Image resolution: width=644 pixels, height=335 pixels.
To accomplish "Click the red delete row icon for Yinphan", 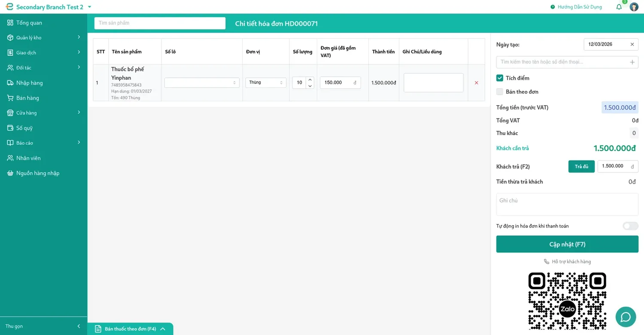I will pos(476,83).
